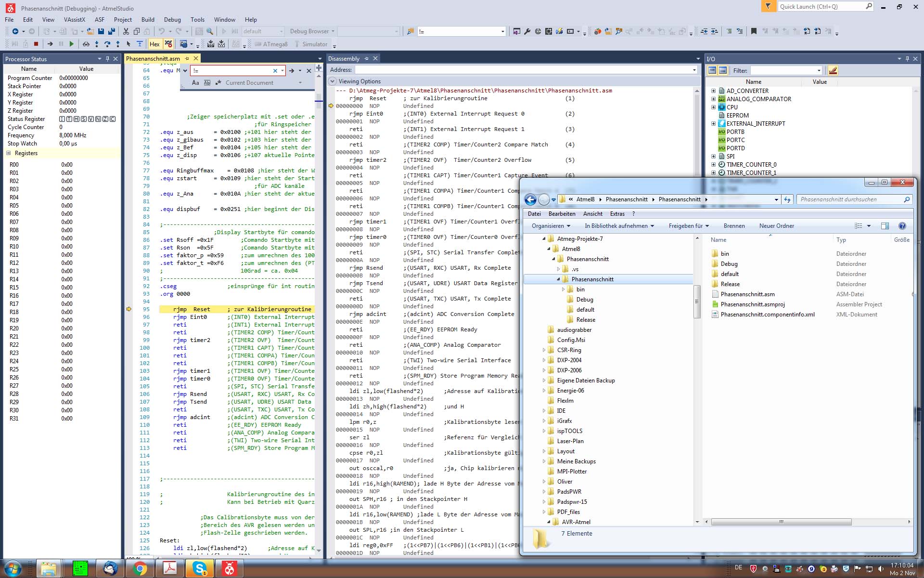Collapse the Registers section in Processor Status

point(8,153)
